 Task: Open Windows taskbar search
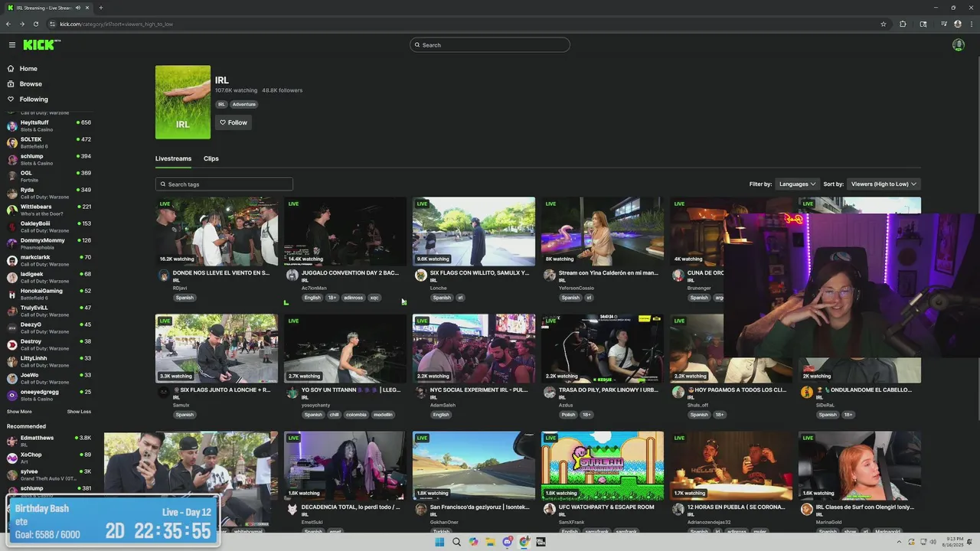point(456,542)
